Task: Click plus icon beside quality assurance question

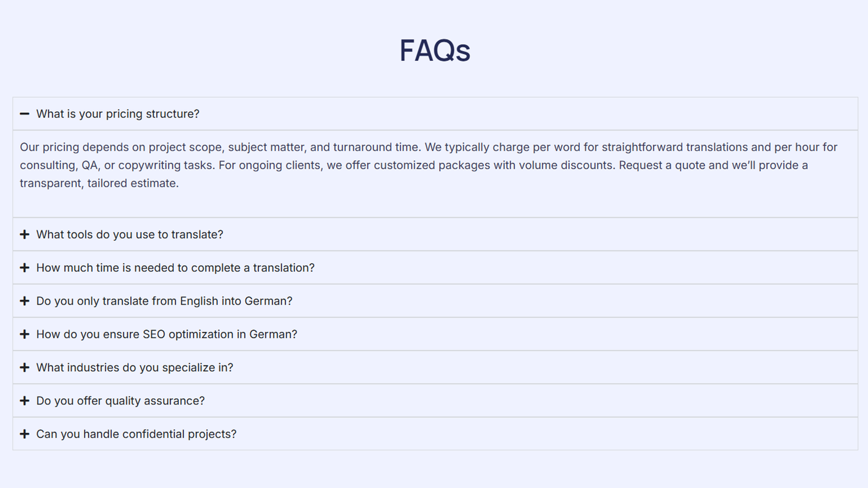Action: pyautogui.click(x=24, y=401)
